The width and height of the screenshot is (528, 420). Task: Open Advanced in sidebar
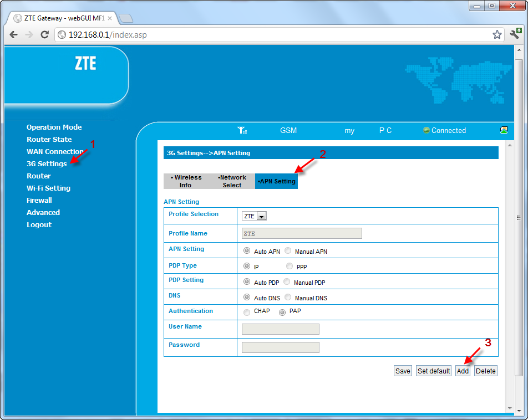click(43, 212)
